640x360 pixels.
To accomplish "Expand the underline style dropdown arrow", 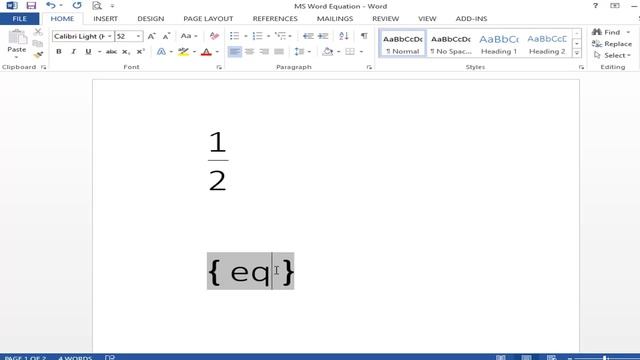I will point(99,52).
